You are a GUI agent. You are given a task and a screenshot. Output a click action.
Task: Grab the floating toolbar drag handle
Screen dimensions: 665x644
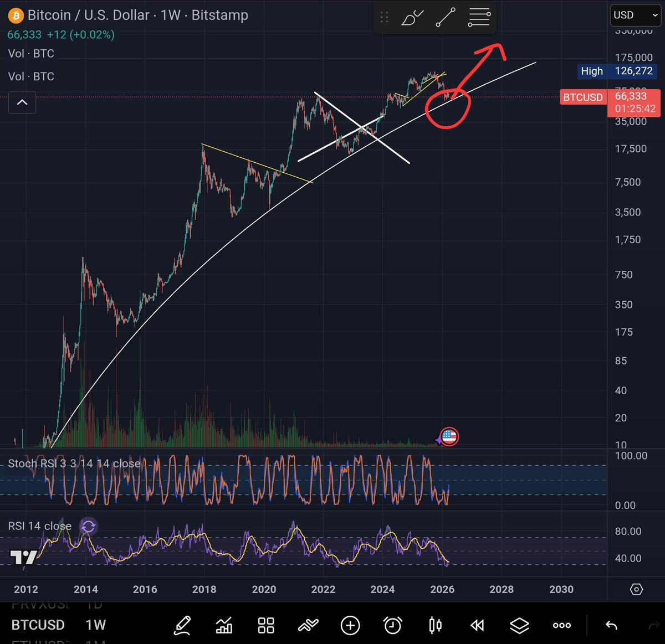point(384,18)
